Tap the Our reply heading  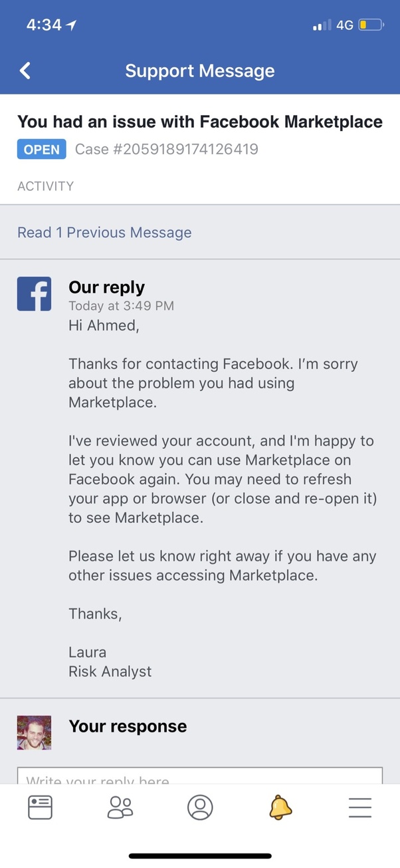pos(106,287)
